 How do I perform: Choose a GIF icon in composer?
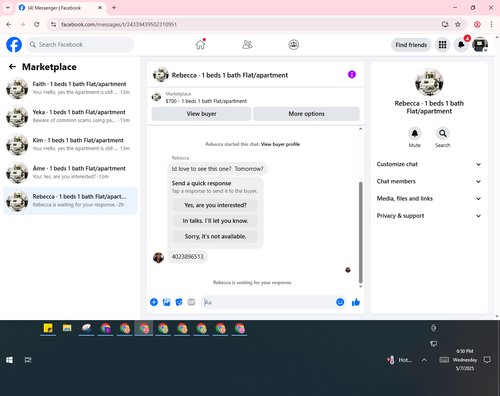coord(191,302)
